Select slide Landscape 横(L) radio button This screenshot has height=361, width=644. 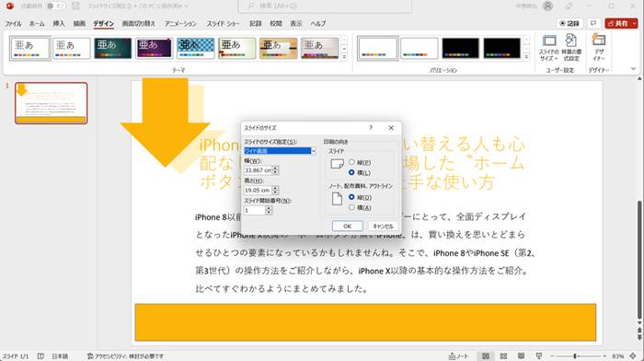351,172
